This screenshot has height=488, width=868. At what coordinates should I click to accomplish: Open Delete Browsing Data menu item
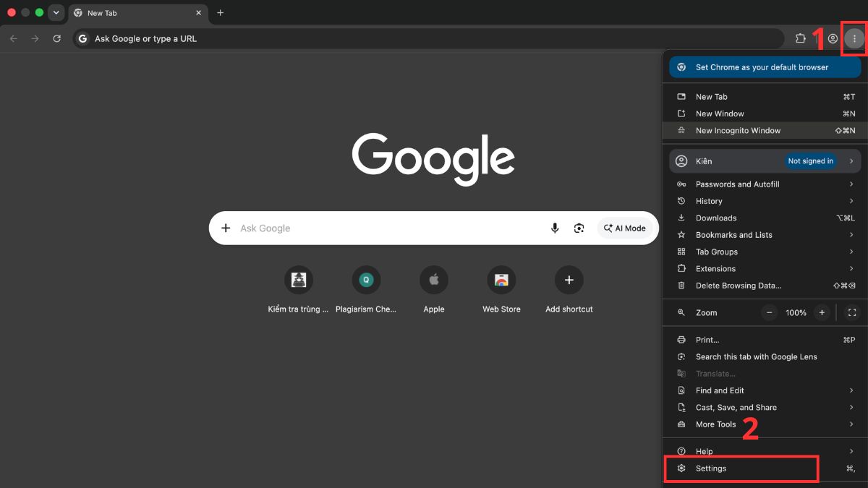[x=765, y=286]
